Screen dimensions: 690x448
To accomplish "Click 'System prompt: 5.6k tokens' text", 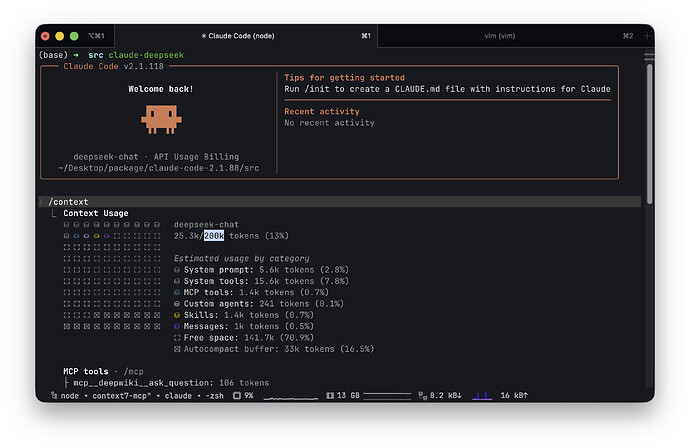I will pyautogui.click(x=249, y=270).
